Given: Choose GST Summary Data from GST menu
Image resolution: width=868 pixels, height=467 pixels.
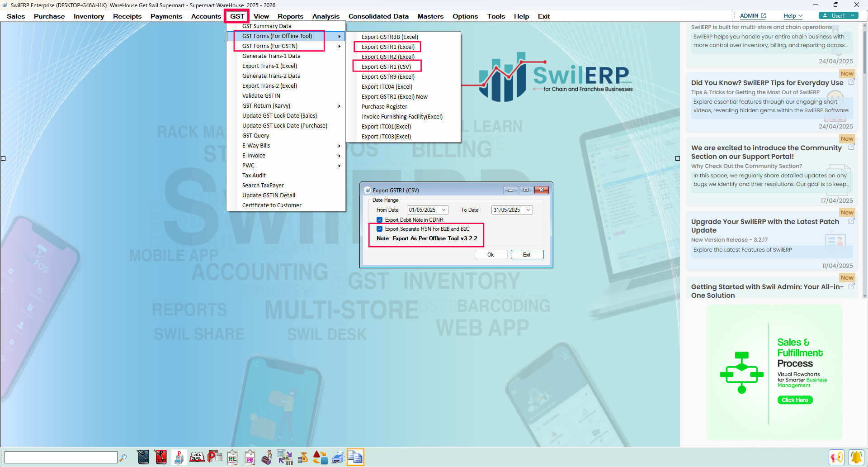Looking at the screenshot, I should click(267, 26).
